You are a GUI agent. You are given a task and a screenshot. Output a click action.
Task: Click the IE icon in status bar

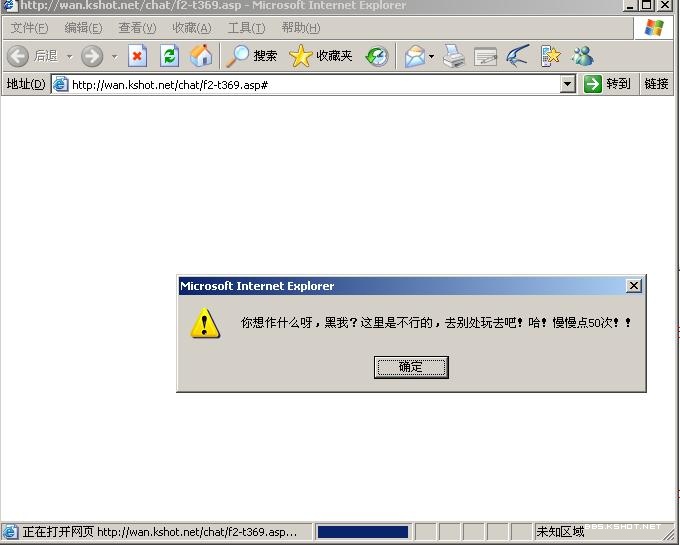(x=10, y=532)
